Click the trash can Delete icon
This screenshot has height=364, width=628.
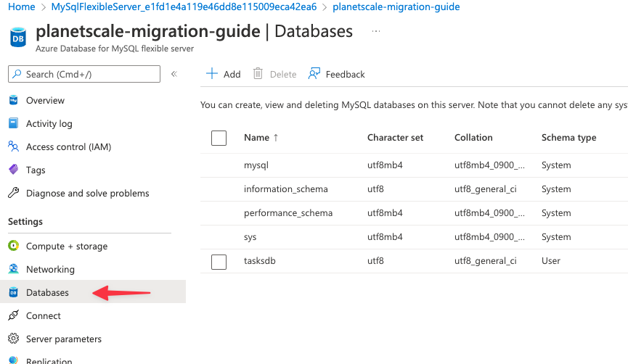pyautogui.click(x=258, y=74)
